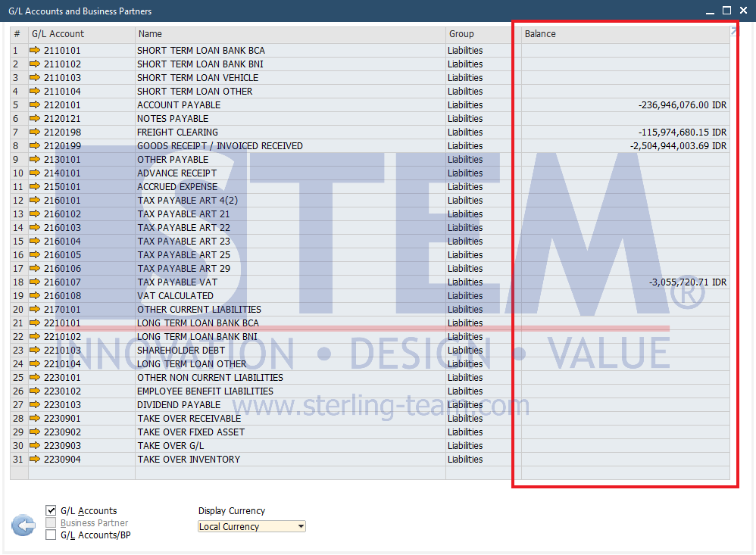
Task: Open link arrow for TAX PAYABLE VAT 2160107
Action: click(35, 282)
